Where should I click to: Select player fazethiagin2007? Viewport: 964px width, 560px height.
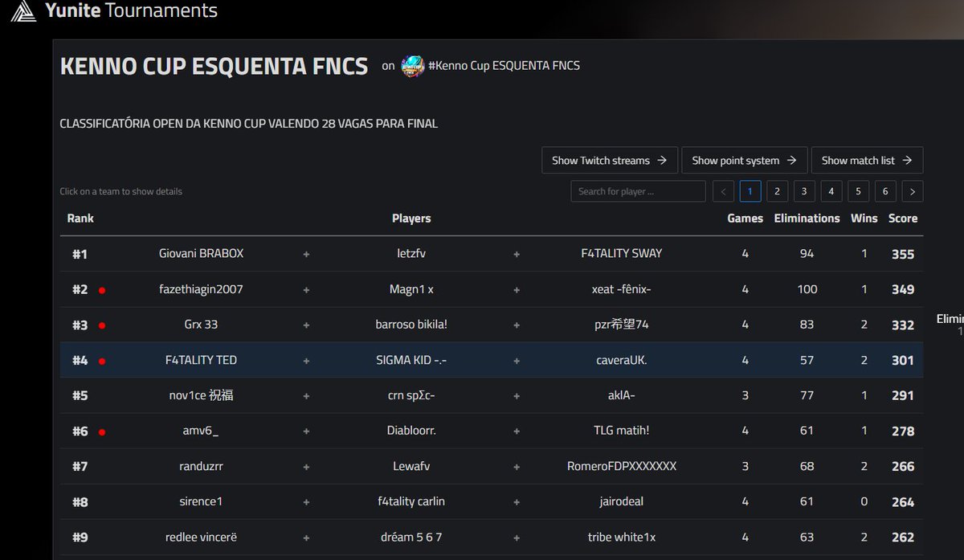[x=201, y=289]
